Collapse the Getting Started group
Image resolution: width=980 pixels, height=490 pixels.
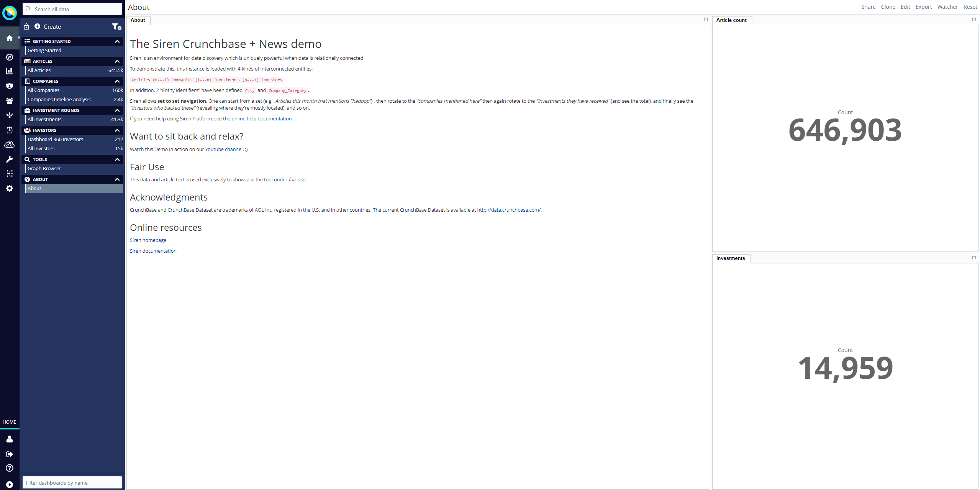pyautogui.click(x=117, y=41)
